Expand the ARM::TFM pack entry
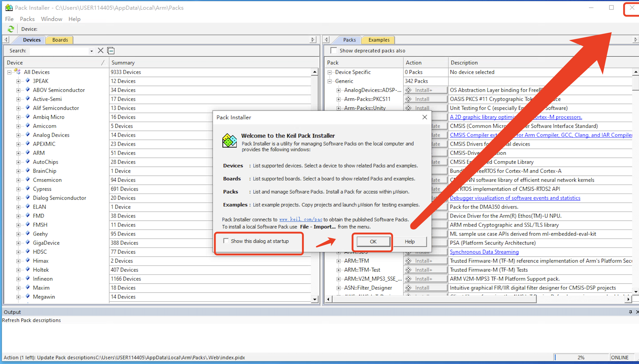This screenshot has height=364, width=639. point(339,261)
